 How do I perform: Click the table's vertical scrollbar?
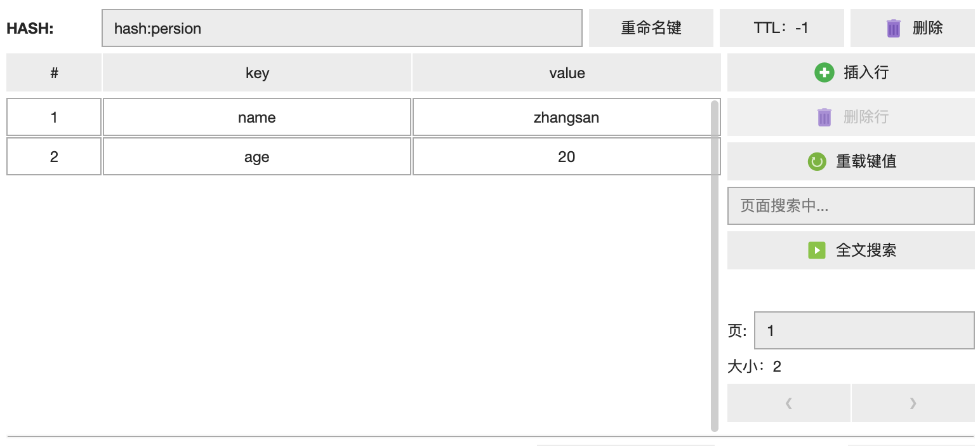715,266
